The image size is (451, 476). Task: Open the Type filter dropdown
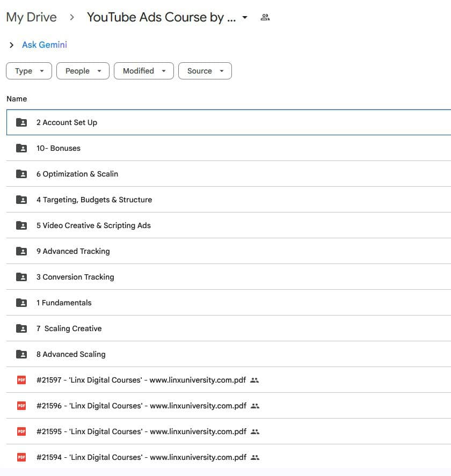point(28,70)
